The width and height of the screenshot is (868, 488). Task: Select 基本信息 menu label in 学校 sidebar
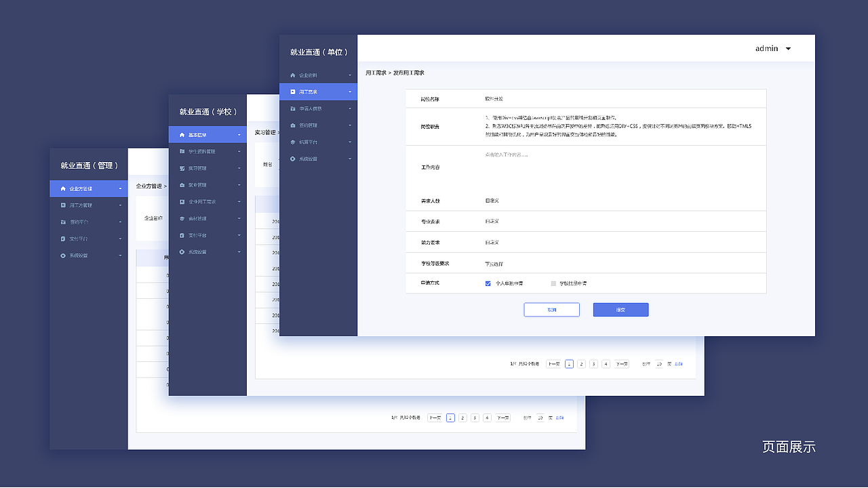pyautogui.click(x=197, y=135)
